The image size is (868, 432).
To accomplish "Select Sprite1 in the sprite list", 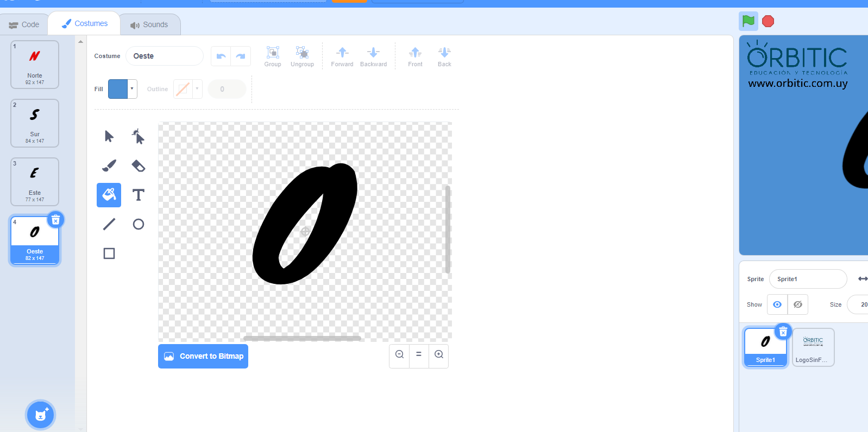I will (765, 348).
